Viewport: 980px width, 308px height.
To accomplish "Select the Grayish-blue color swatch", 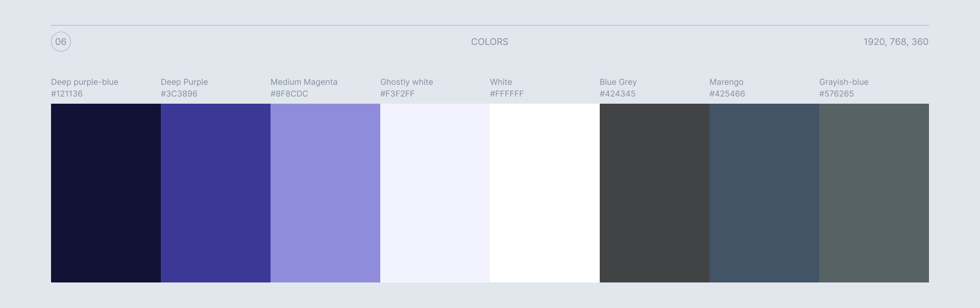I will click(874, 193).
